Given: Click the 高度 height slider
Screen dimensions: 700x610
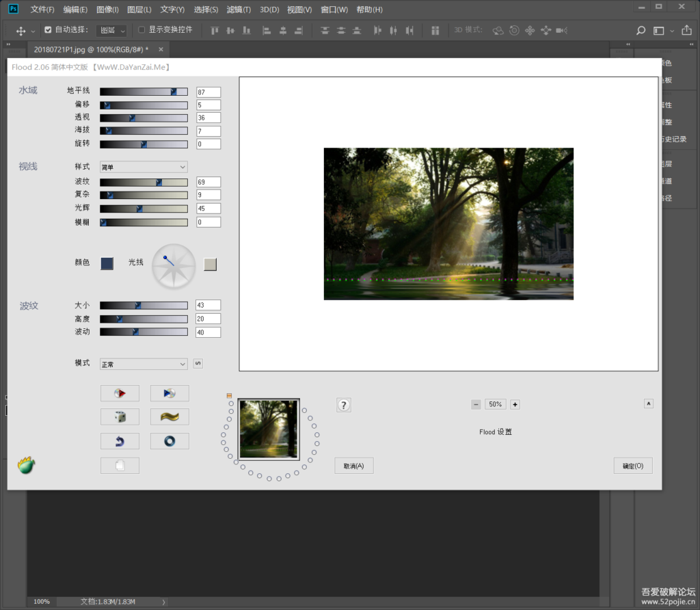Looking at the screenshot, I should click(144, 319).
